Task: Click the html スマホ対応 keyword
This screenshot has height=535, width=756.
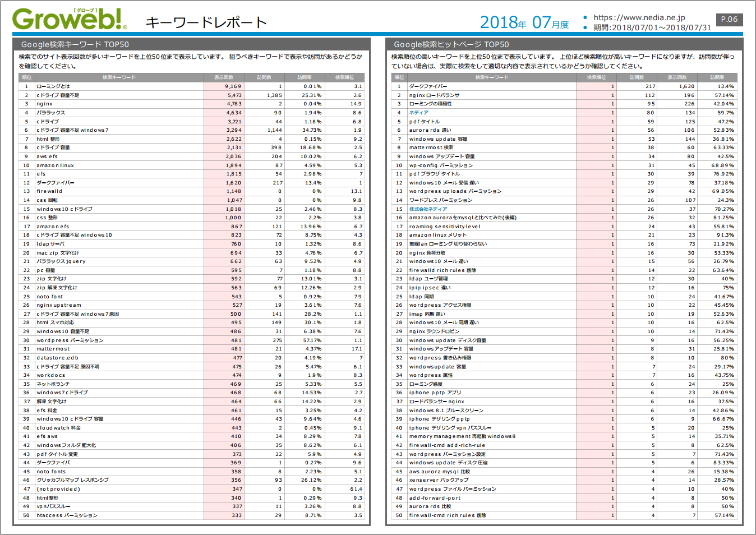Action: (x=56, y=322)
